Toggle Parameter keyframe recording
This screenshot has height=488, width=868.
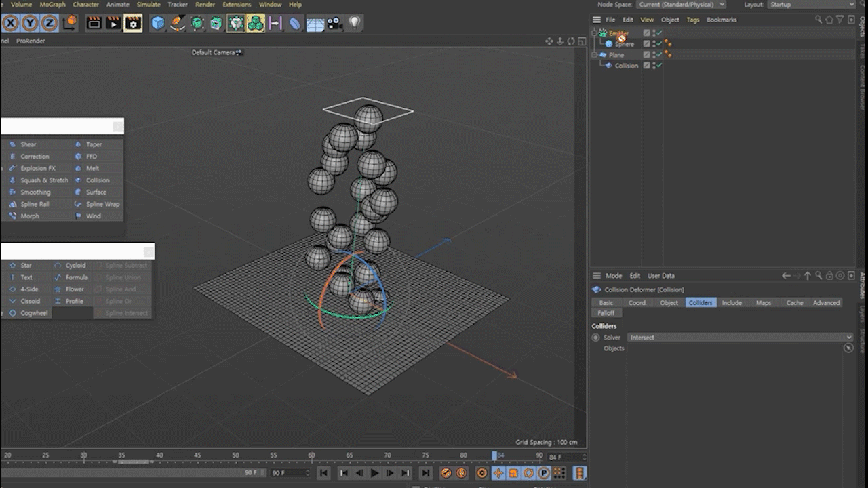tap(543, 473)
